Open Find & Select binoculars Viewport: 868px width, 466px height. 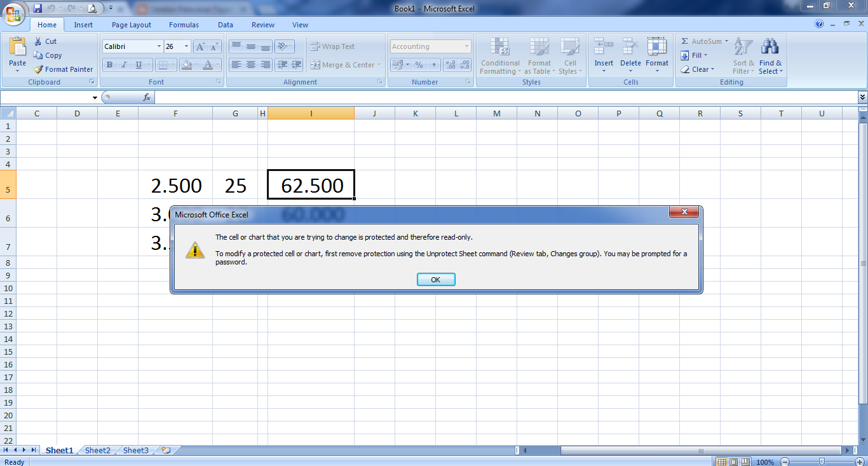770,56
